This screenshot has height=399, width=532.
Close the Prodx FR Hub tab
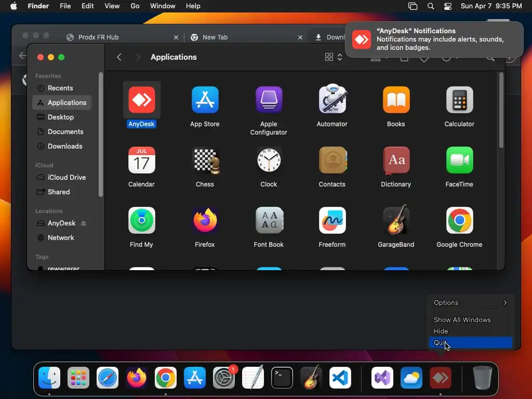pyautogui.click(x=176, y=37)
